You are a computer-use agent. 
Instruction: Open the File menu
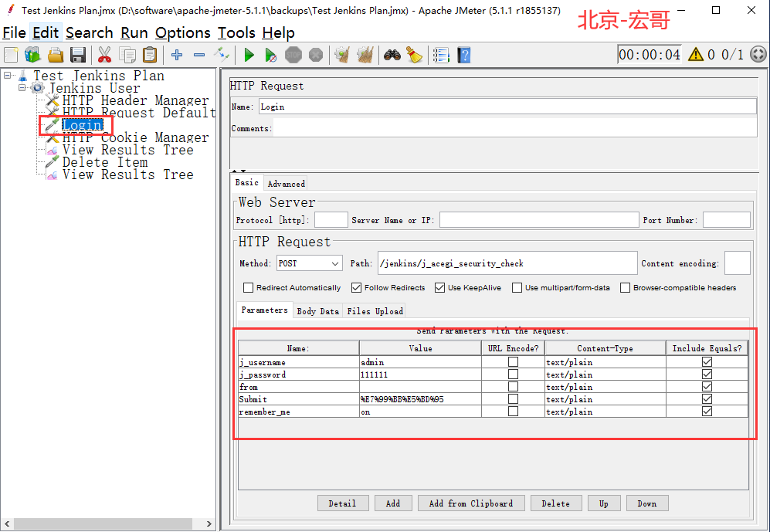[14, 33]
